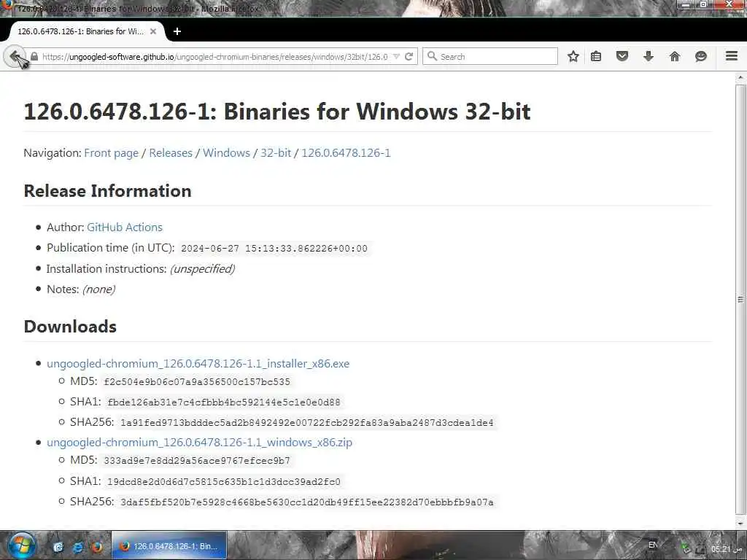Go back with the Firefox back arrow

(x=15, y=56)
